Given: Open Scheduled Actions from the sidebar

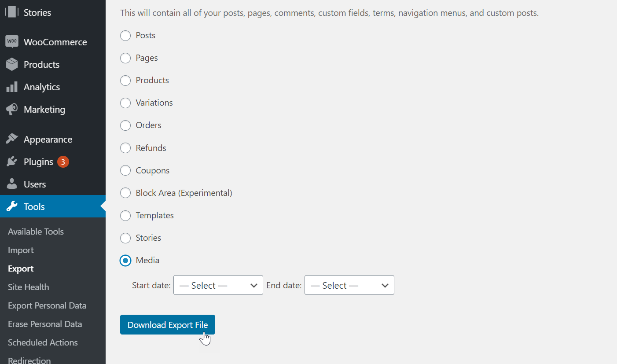Looking at the screenshot, I should [43, 342].
